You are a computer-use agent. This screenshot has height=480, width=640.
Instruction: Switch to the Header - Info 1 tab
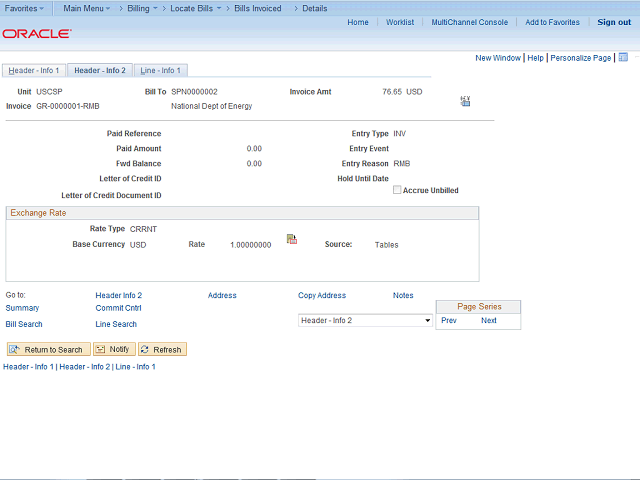(34, 70)
